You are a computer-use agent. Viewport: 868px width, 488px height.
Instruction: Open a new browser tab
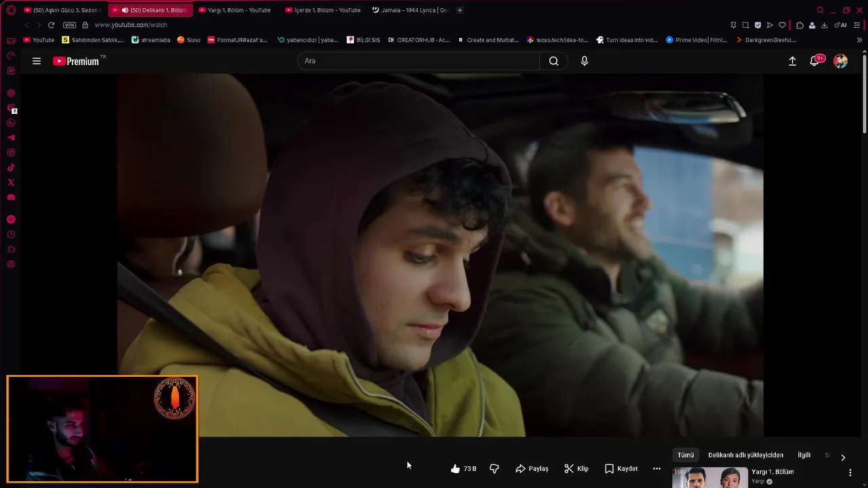(x=460, y=10)
